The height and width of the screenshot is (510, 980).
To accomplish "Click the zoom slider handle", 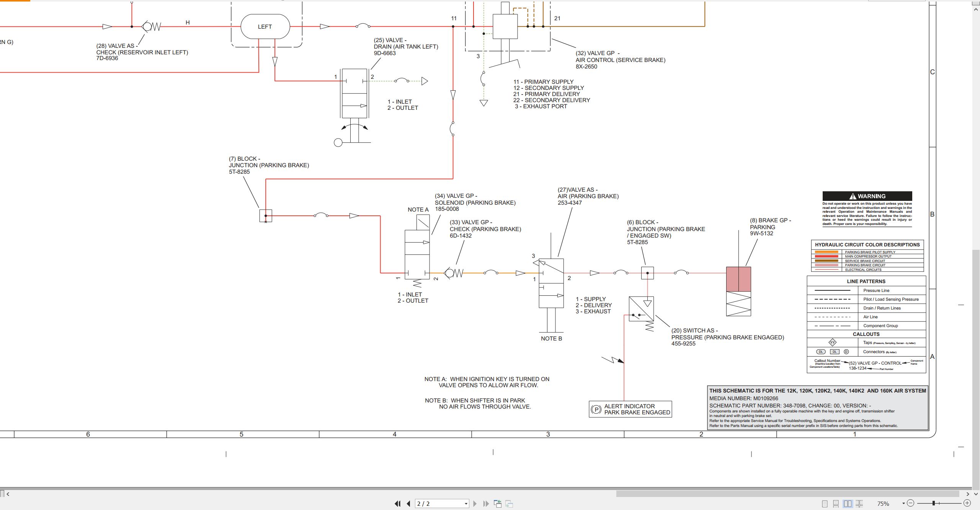I will (x=934, y=503).
